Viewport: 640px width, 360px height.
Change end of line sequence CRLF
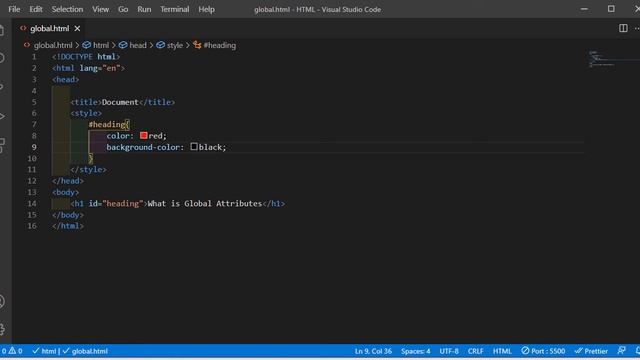pyautogui.click(x=476, y=351)
